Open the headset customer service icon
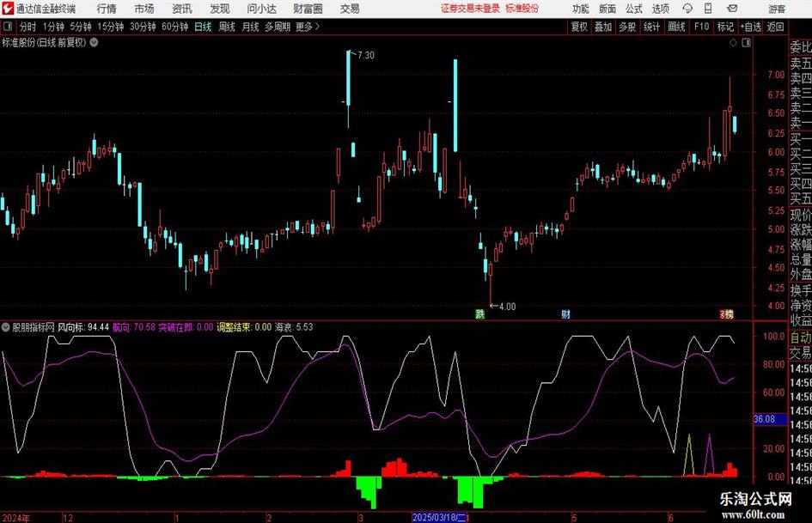The width and height of the screenshot is (812, 523). tap(687, 9)
